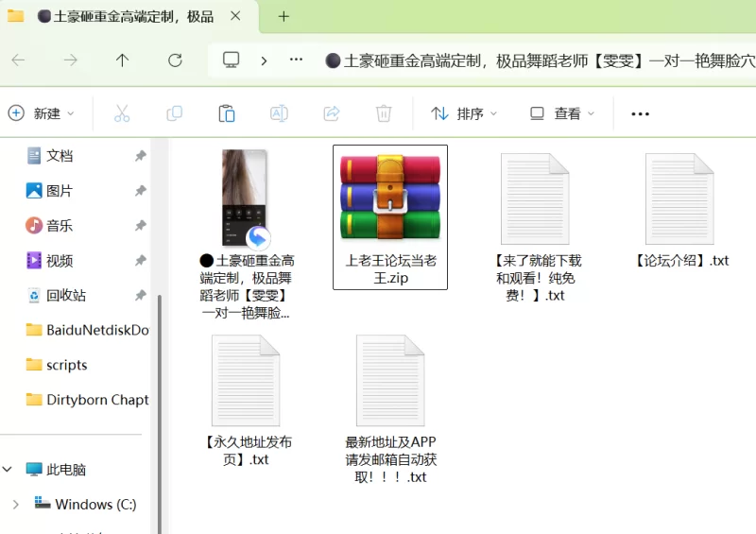Collapse the 此电脑 tree node
The height and width of the screenshot is (534, 756).
[9, 470]
